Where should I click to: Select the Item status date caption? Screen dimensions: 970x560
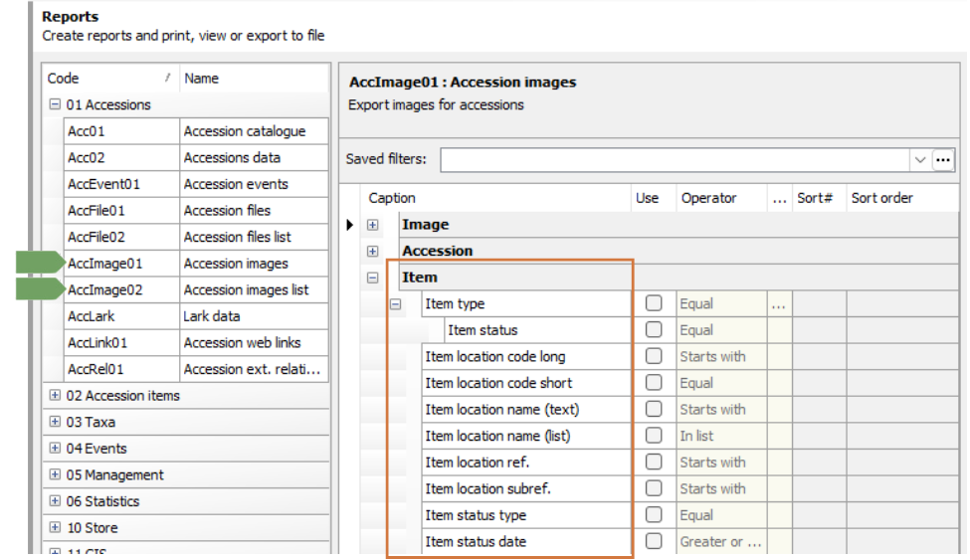click(x=526, y=541)
